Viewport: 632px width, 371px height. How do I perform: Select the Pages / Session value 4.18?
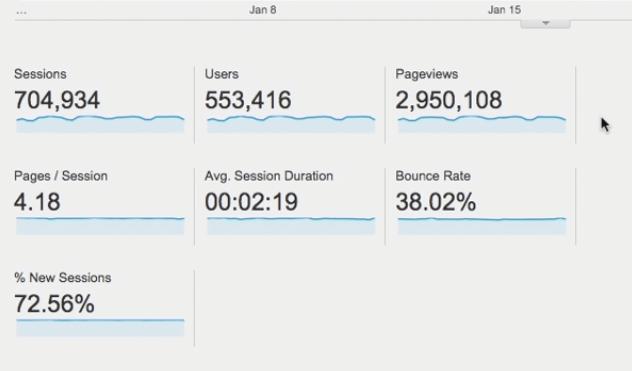[x=37, y=202]
